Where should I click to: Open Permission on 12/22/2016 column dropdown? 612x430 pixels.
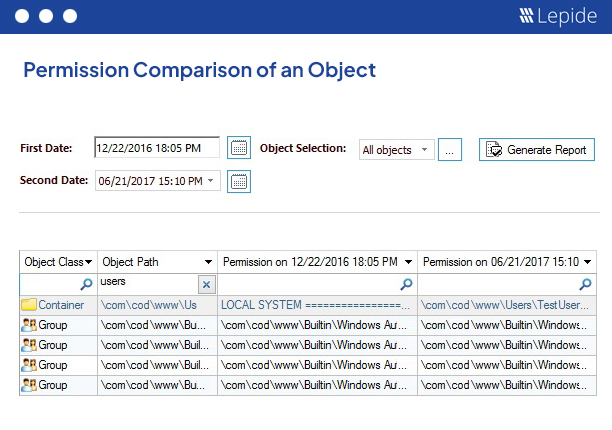[x=408, y=262]
